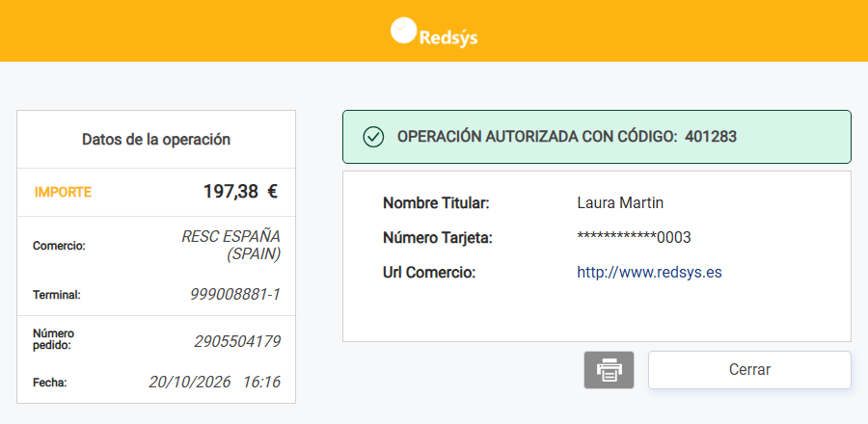Screen dimensions: 868x424
Task: Click the 'OPERACIÓN AUTORIZADA CON CÓDIGO' message
Action: coord(537,137)
